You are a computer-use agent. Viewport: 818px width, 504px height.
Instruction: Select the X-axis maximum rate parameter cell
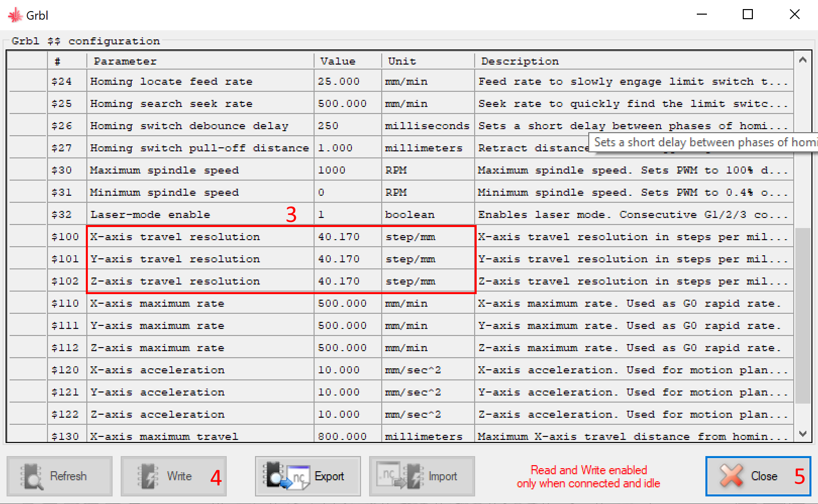[200, 303]
